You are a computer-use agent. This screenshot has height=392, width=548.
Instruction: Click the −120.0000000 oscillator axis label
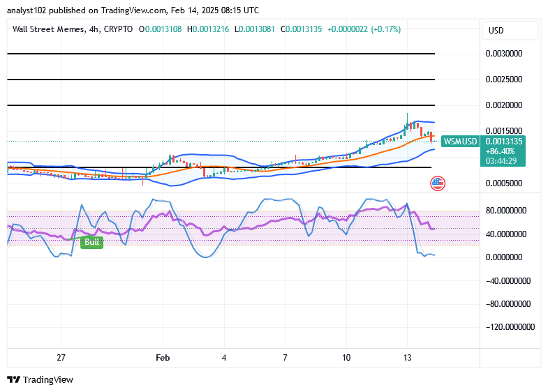[x=510, y=327]
